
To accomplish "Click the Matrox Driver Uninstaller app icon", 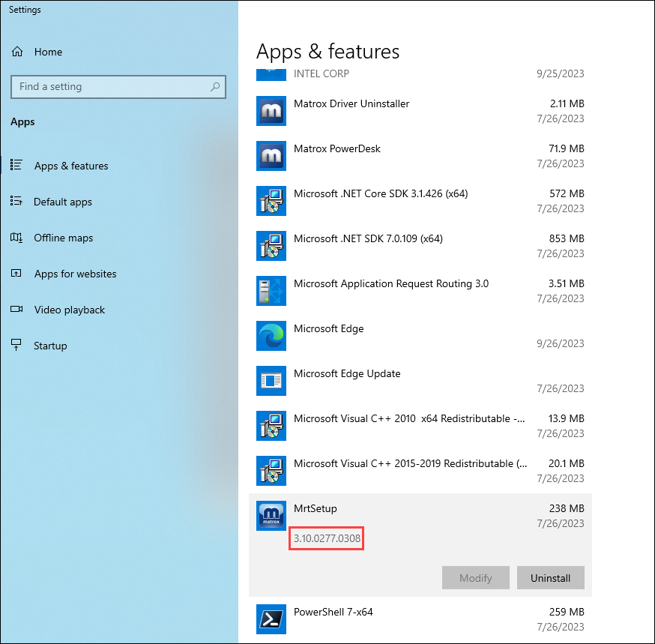I will [x=271, y=111].
